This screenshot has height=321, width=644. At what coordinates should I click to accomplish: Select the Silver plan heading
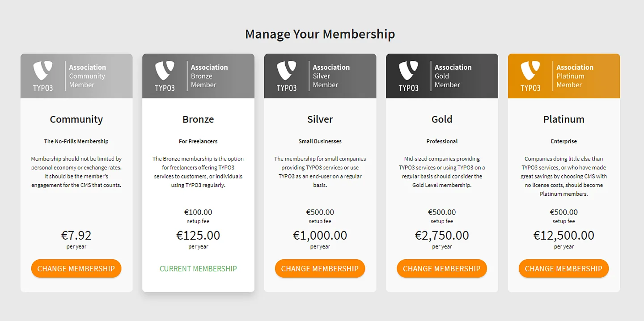pyautogui.click(x=320, y=119)
